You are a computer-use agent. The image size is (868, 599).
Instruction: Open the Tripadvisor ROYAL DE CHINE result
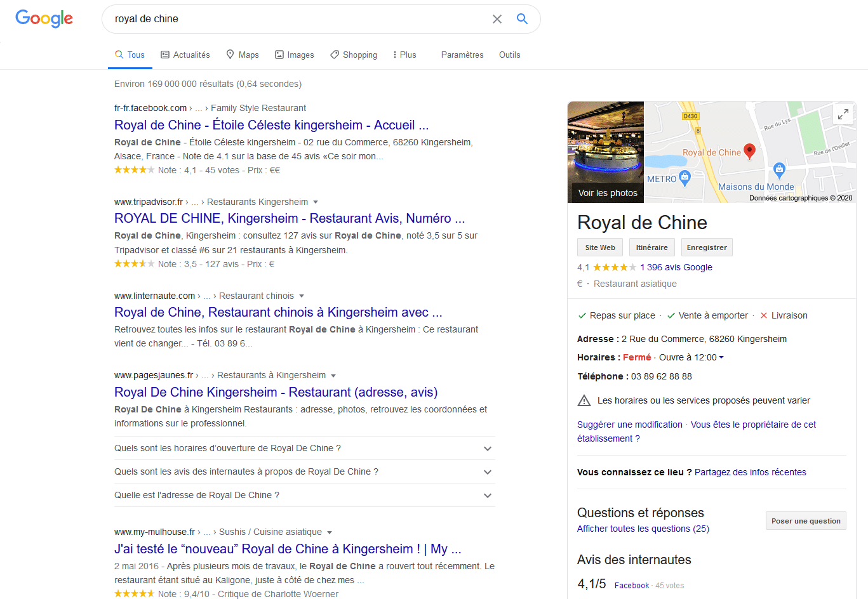click(290, 218)
